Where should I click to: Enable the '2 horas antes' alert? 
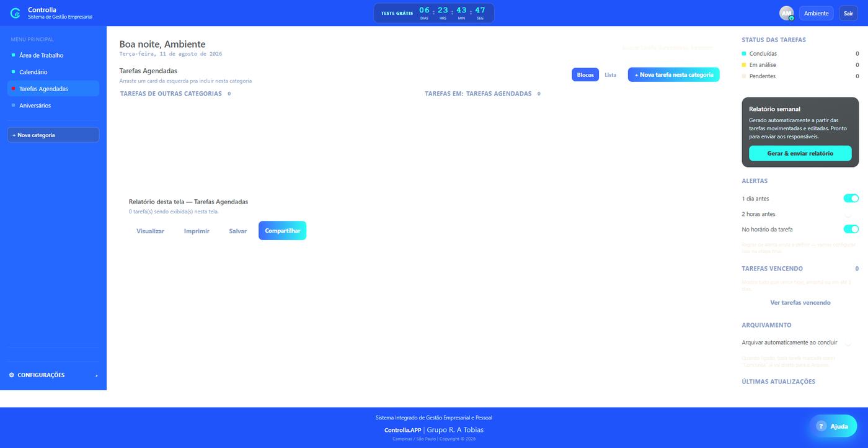851,214
